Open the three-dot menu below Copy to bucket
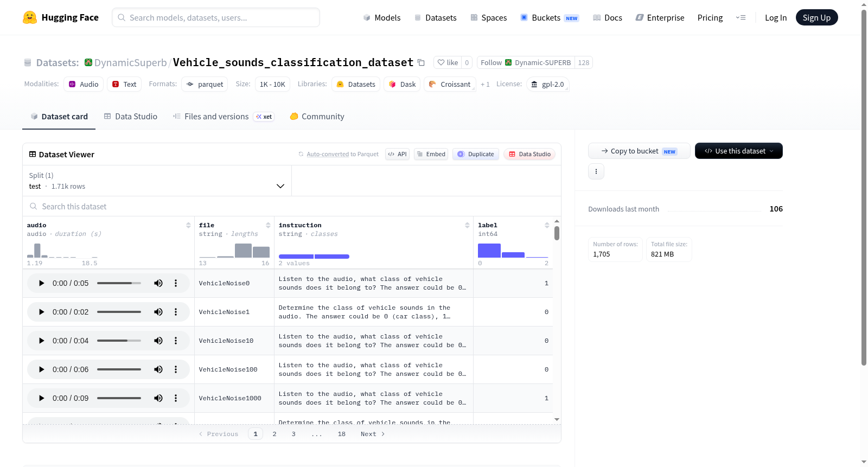The height and width of the screenshot is (467, 868). click(596, 171)
